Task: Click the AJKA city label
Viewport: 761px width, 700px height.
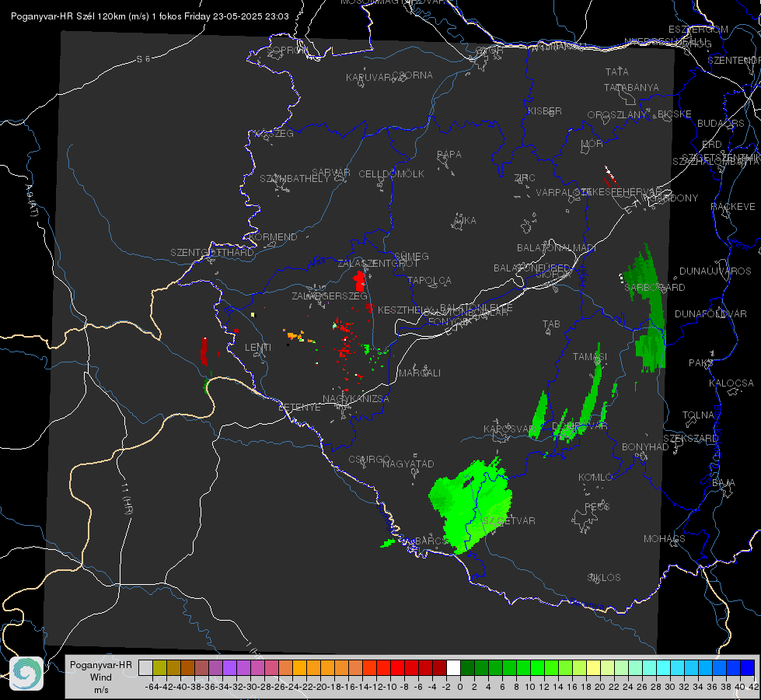Action: pyautogui.click(x=465, y=221)
